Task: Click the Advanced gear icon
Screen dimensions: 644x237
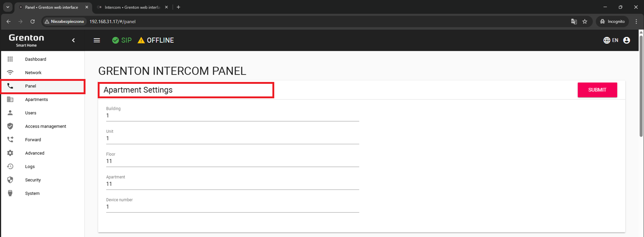Action: tap(10, 153)
